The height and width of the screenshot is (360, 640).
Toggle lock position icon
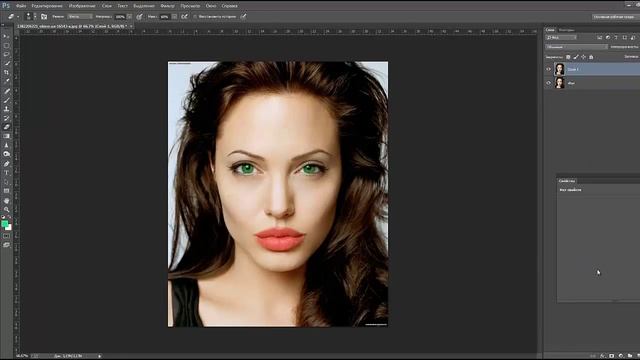583,57
